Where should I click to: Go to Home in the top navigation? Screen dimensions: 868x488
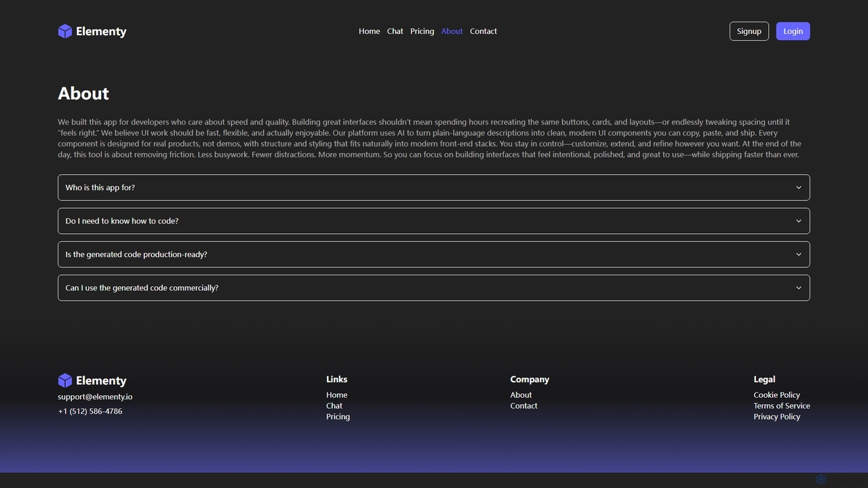[x=369, y=31]
